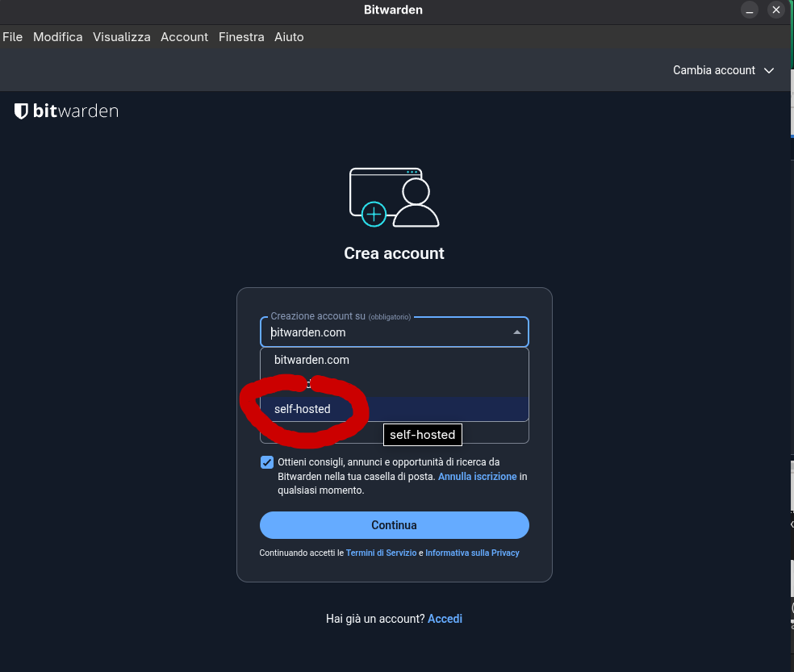
Task: Close the Bitwarden window
Action: pyautogui.click(x=776, y=10)
